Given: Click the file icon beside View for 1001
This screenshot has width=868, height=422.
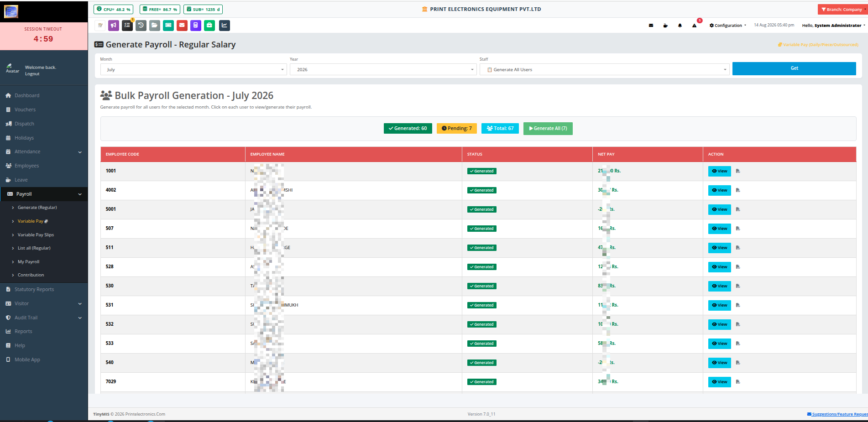Looking at the screenshot, I should coord(738,171).
